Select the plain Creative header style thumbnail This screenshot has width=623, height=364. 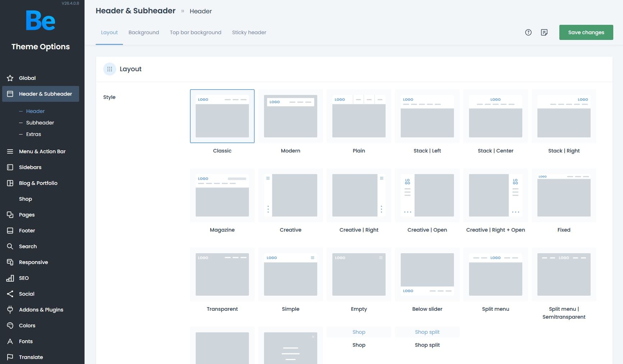point(291,195)
